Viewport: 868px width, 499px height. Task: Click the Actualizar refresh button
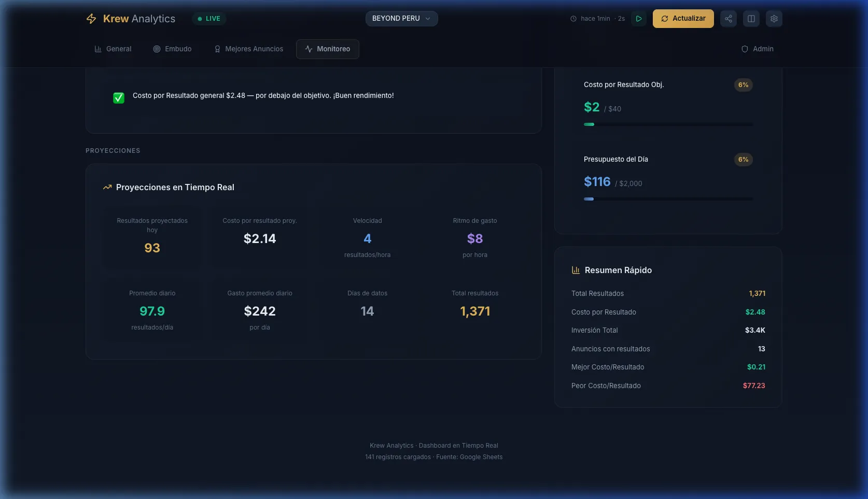coord(683,19)
